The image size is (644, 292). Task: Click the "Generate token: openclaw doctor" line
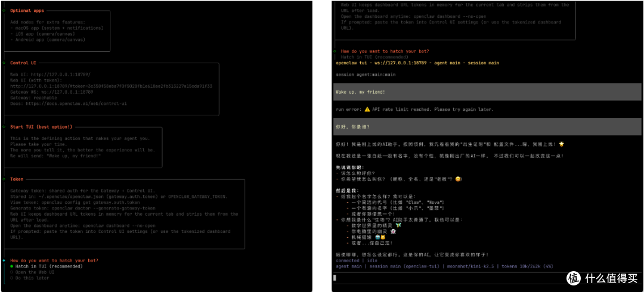point(84,208)
